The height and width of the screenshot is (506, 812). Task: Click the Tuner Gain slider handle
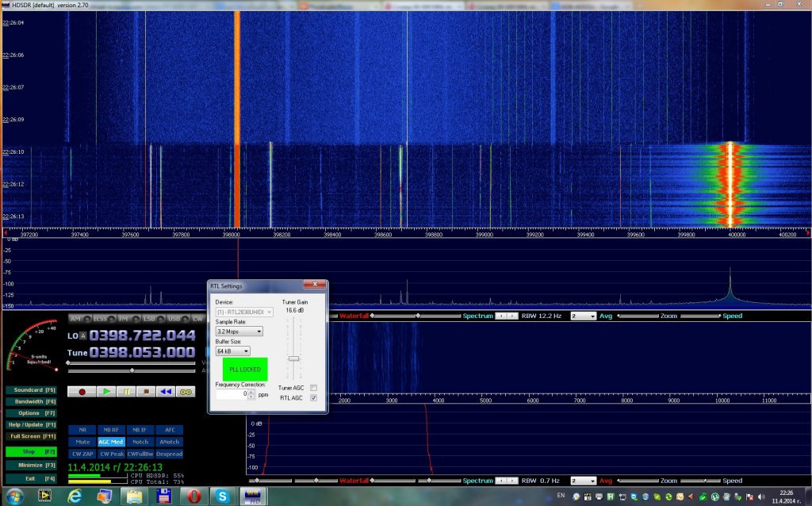point(293,358)
